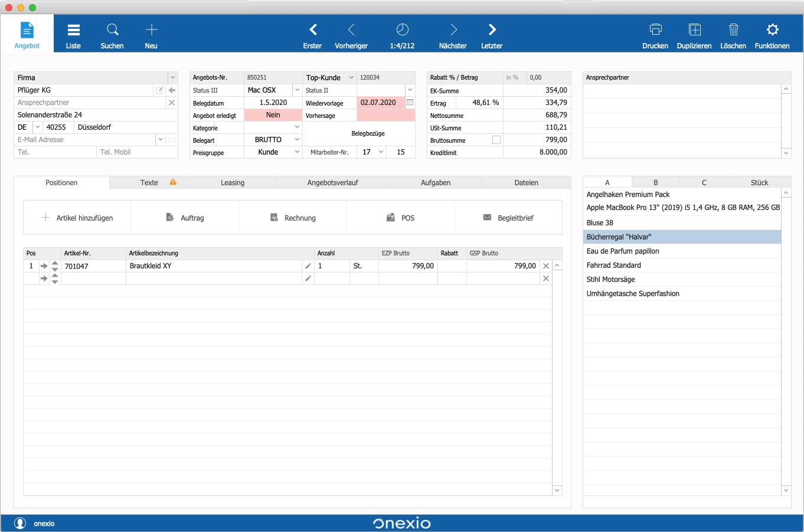Switch to the Positionen tab
This screenshot has width=804, height=532.
coord(62,183)
